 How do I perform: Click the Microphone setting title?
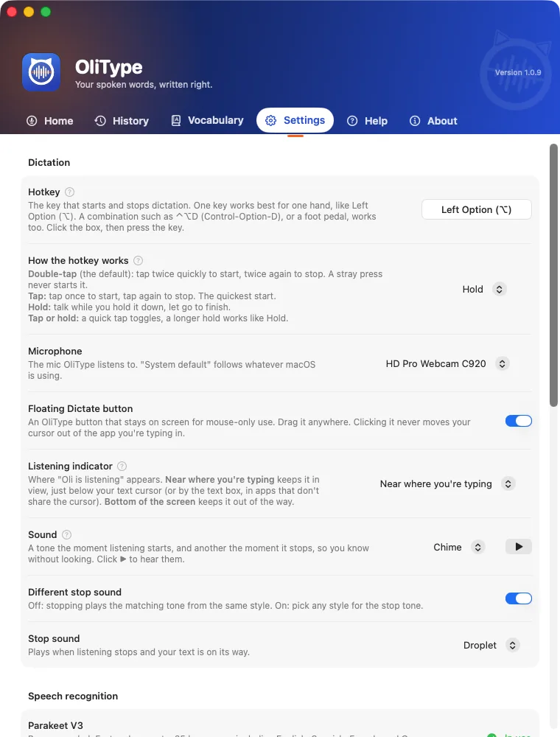coord(55,351)
